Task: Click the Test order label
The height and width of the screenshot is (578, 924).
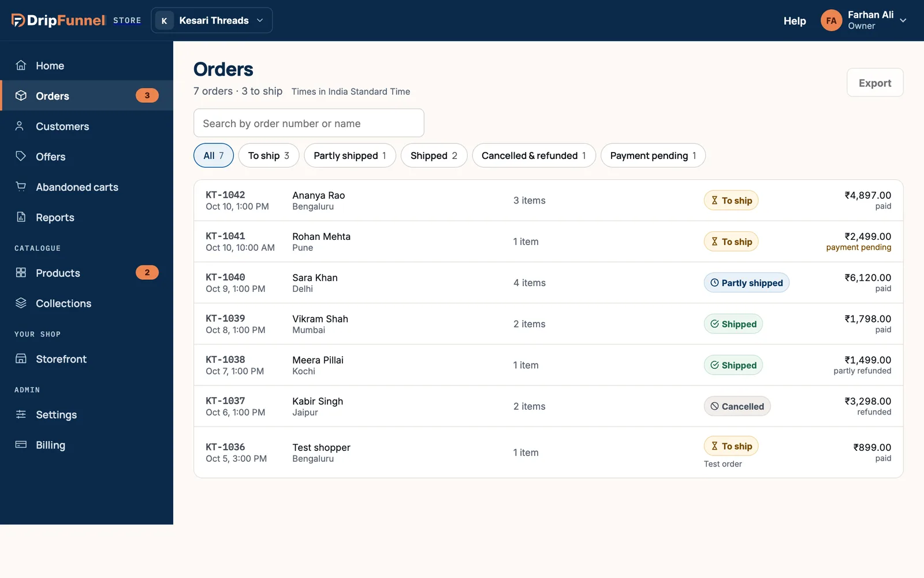Action: [x=722, y=464]
